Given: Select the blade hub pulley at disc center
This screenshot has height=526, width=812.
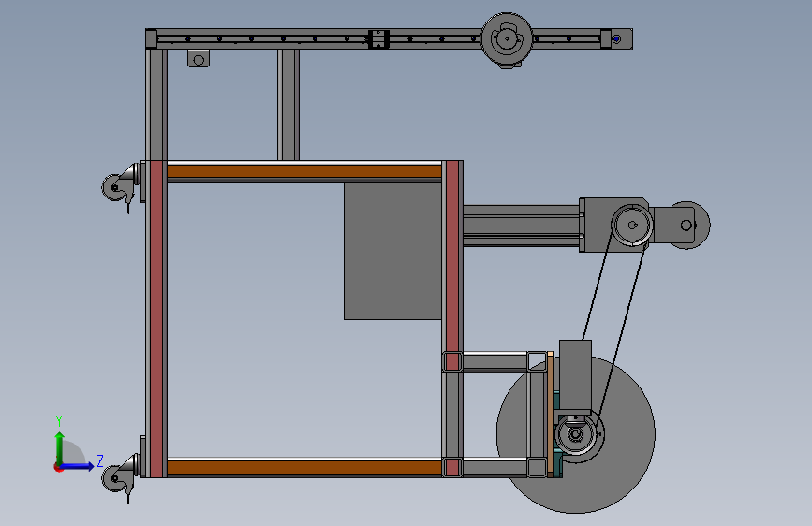Looking at the screenshot, I should click(576, 435).
